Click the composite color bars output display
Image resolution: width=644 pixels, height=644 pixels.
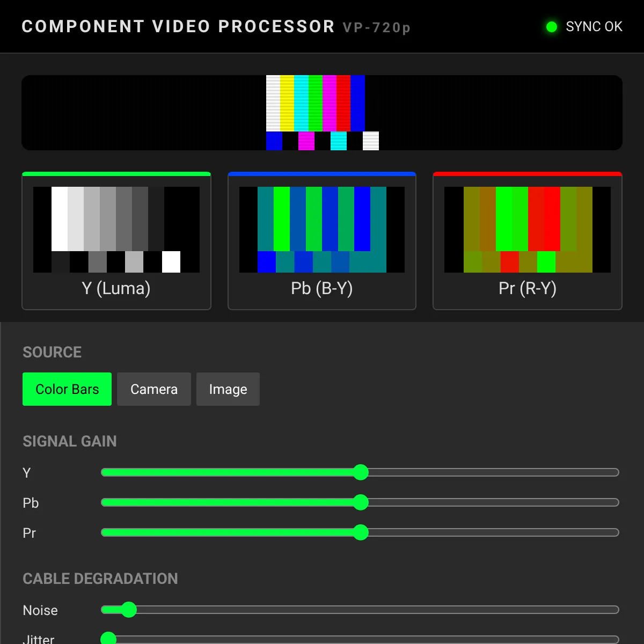tap(322, 113)
